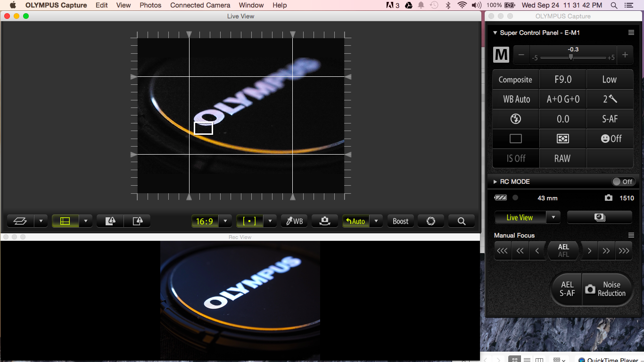Image resolution: width=644 pixels, height=362 pixels.
Task: Click the Spotlight search icon in menu bar
Action: pos(614,5)
